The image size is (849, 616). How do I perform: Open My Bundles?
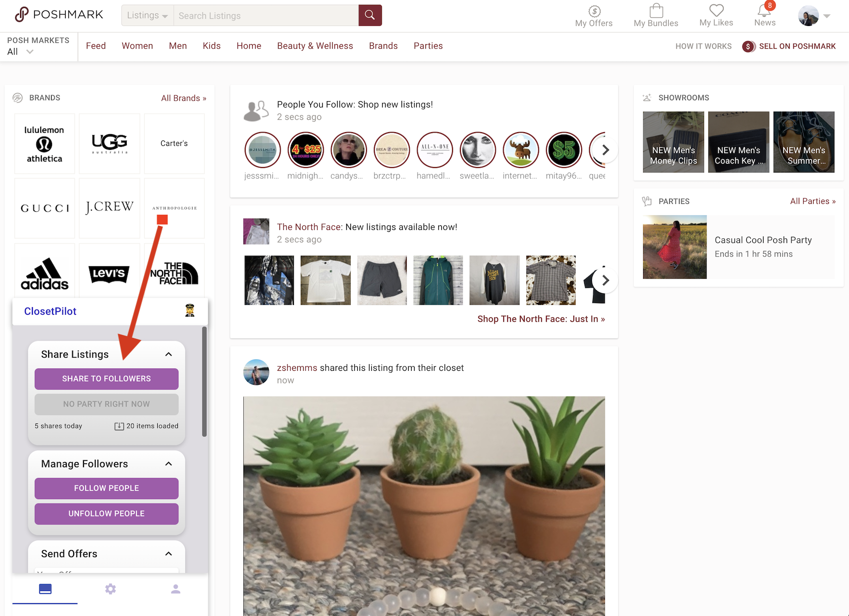(656, 16)
